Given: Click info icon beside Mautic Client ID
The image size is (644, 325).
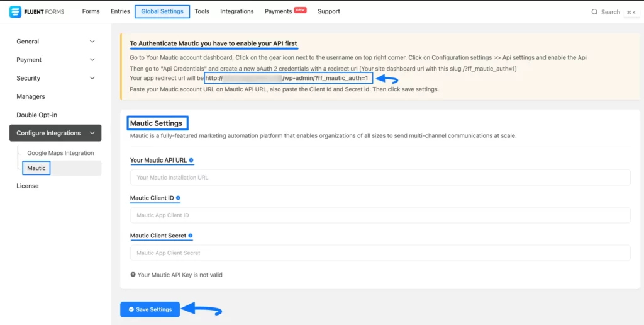Looking at the screenshot, I should tap(178, 198).
